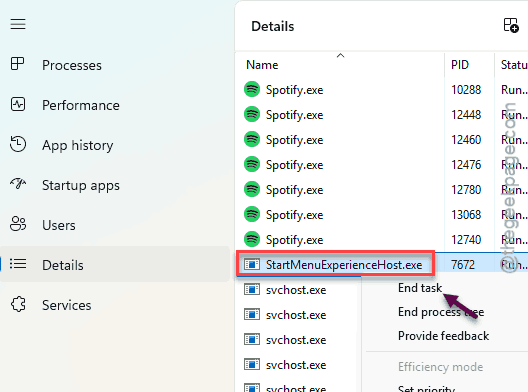The height and width of the screenshot is (392, 528).
Task: Click the App history clock icon
Action: [x=18, y=144]
